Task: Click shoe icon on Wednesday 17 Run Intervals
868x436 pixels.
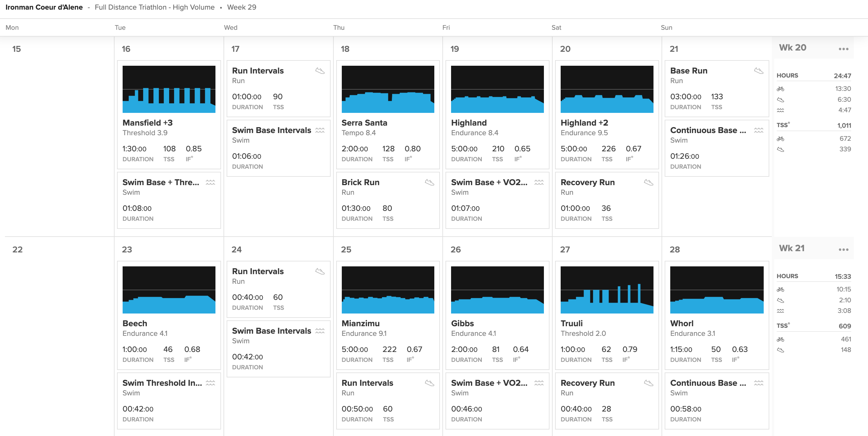Action: pyautogui.click(x=319, y=71)
